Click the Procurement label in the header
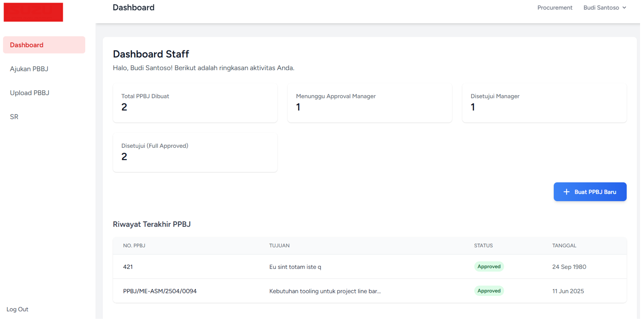This screenshot has width=644, height=321. tap(555, 7)
